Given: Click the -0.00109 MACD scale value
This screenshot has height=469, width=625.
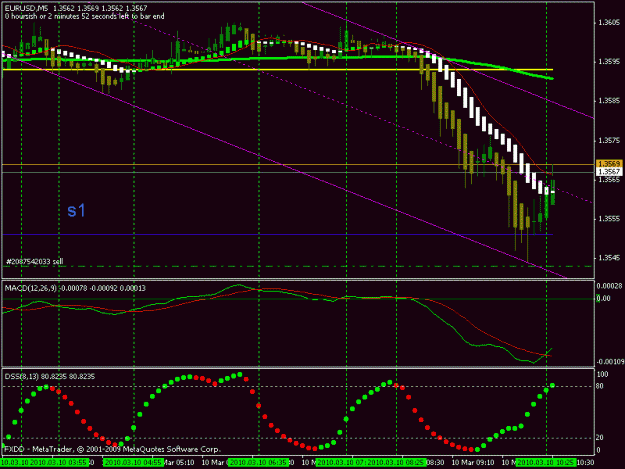Looking at the screenshot, I should pyautogui.click(x=610, y=361).
